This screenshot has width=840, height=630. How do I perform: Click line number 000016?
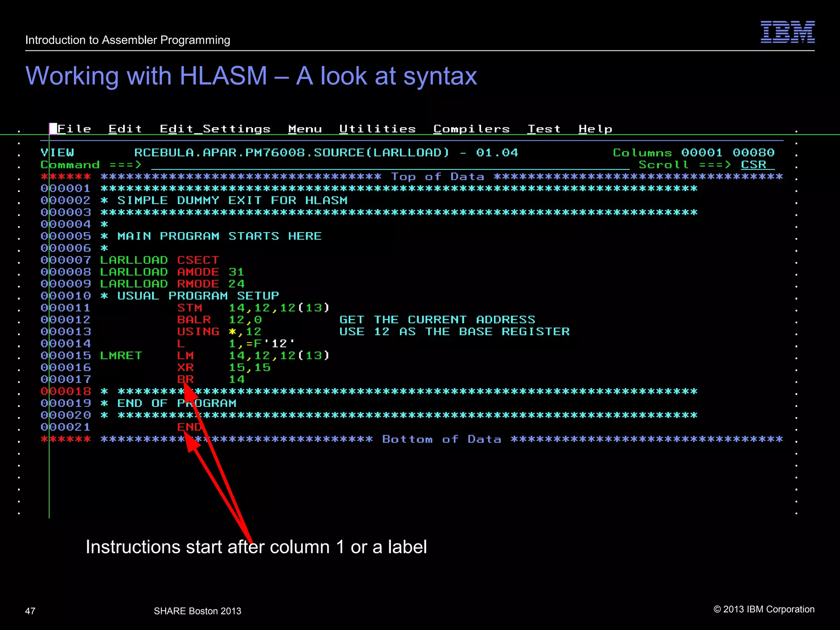point(66,367)
